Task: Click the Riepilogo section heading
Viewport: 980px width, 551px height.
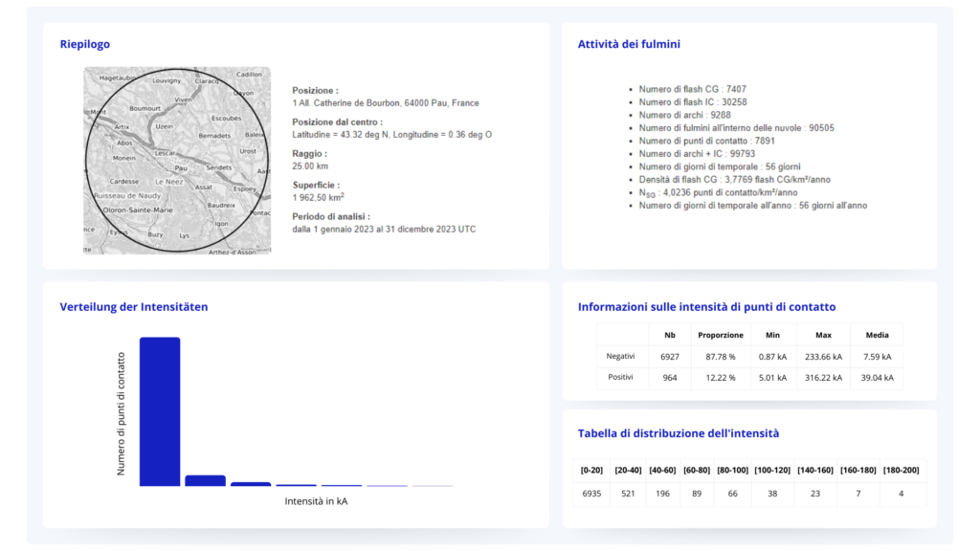Action: click(x=85, y=44)
